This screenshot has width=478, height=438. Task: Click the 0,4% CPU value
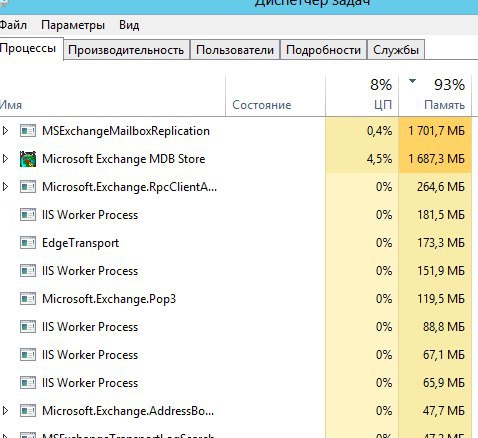(x=379, y=131)
